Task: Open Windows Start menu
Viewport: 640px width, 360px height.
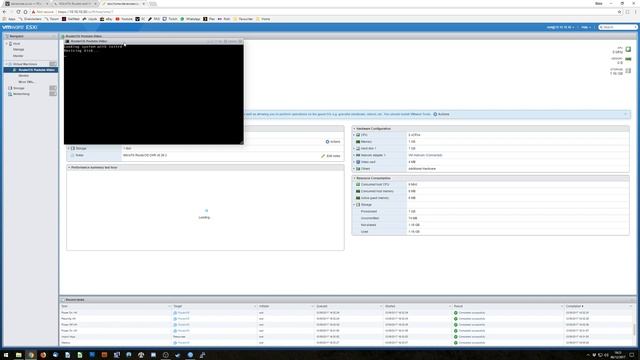Action: (x=6, y=355)
